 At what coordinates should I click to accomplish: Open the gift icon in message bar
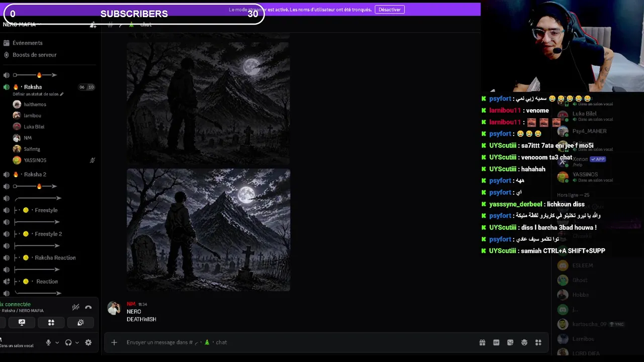482,342
